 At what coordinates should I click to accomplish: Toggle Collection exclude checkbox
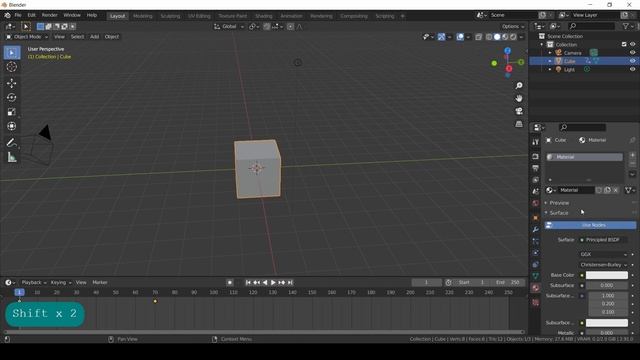point(624,44)
